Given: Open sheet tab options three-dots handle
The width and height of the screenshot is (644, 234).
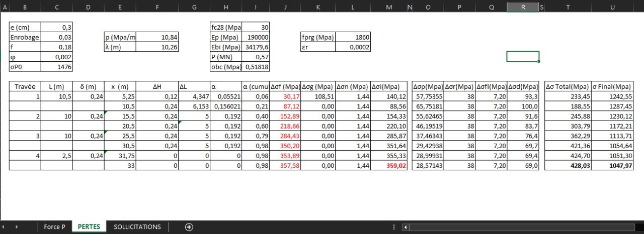Looking at the screenshot, I should tap(393, 227).
